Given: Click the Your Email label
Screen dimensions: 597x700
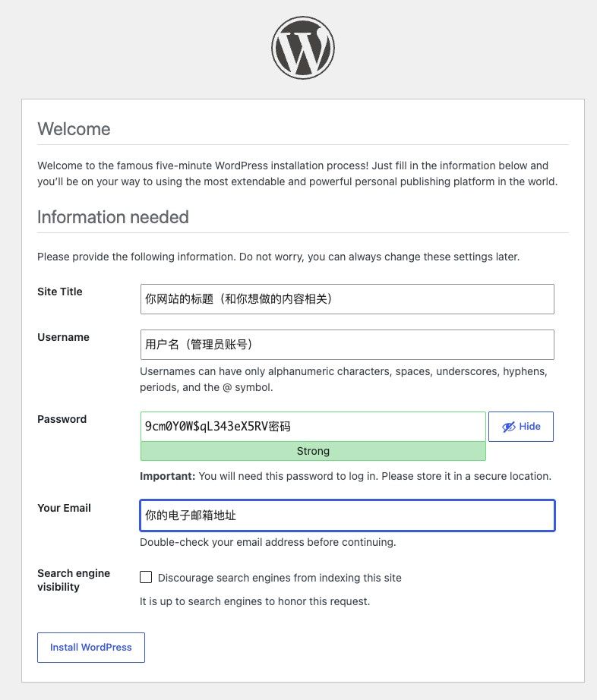Looking at the screenshot, I should point(65,508).
